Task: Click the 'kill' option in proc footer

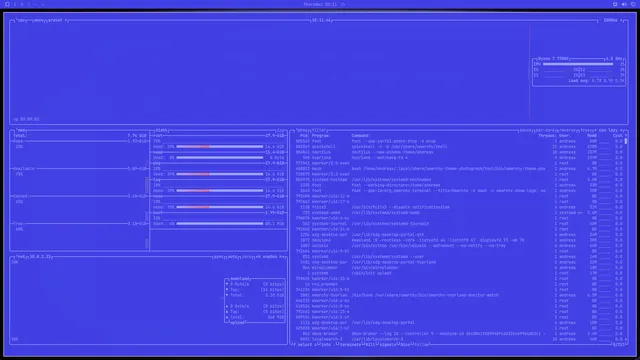Action: pyautogui.click(x=370, y=345)
